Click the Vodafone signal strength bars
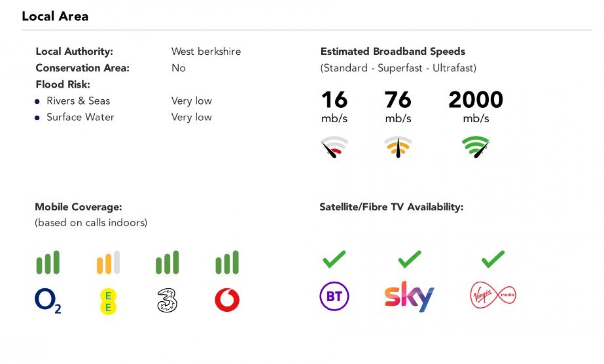 [x=227, y=263]
